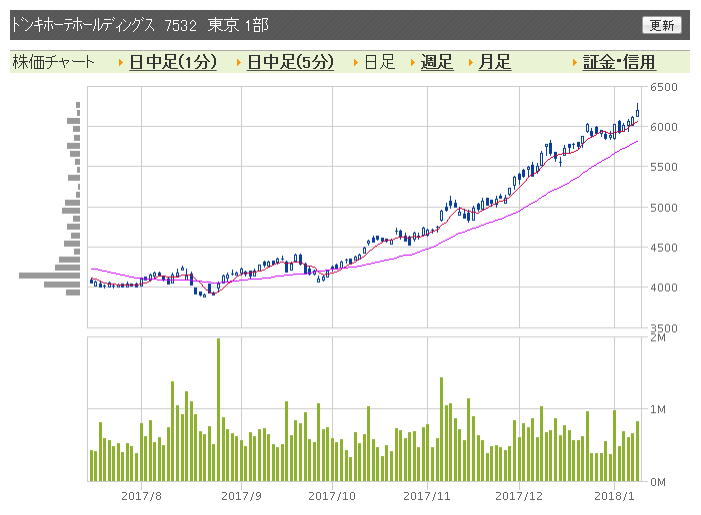This screenshot has width=701, height=515.
Task: Click the 2017/12 date axis label
Action: (519, 496)
